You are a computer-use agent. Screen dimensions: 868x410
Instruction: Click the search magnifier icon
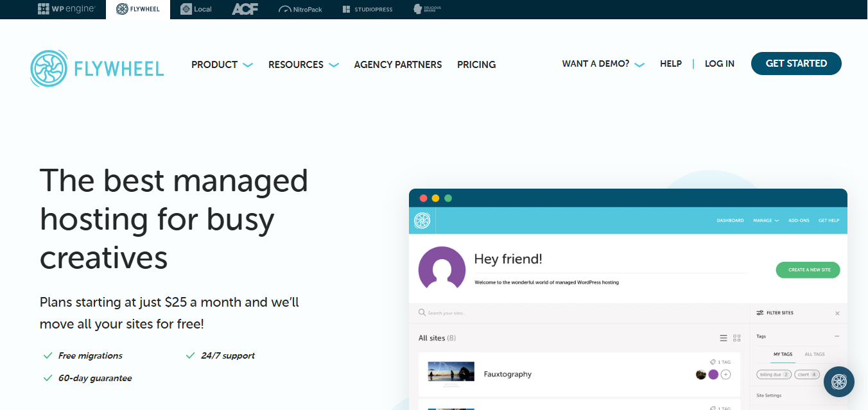point(422,312)
